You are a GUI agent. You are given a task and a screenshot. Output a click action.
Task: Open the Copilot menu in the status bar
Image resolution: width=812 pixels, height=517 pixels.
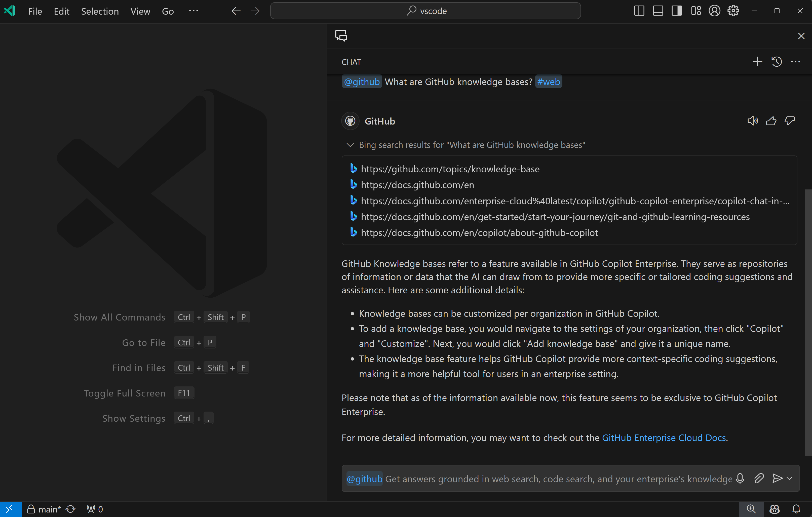[774, 509]
